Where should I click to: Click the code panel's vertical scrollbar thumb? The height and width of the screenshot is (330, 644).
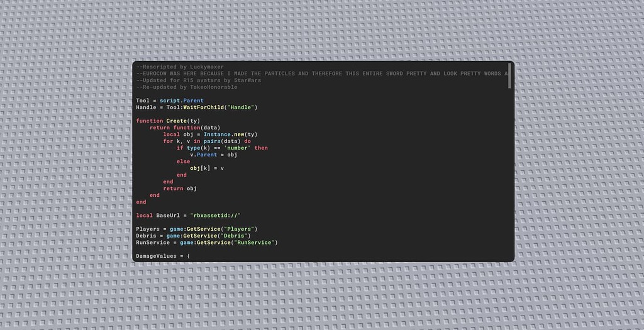[509, 75]
